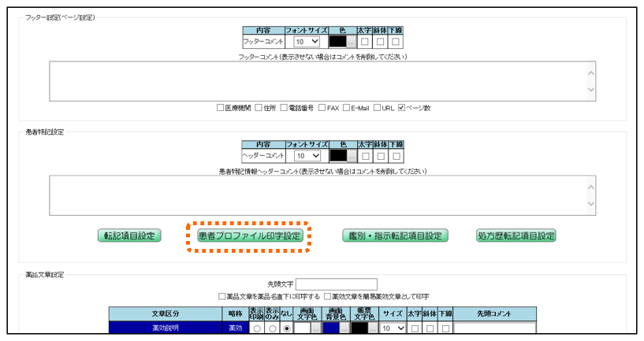Viewport: 644px width, 341px height.
Task: Click the 転記項目設定 button
Action: click(129, 235)
